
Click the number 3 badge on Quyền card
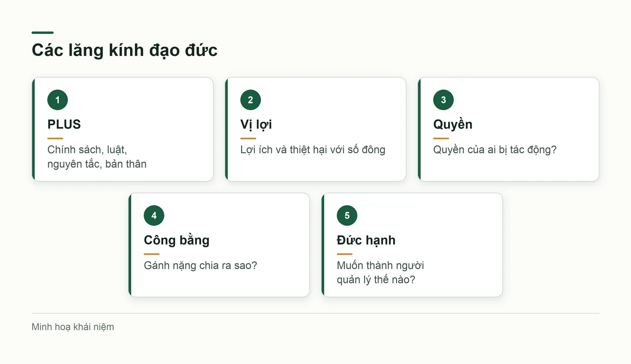click(x=443, y=100)
